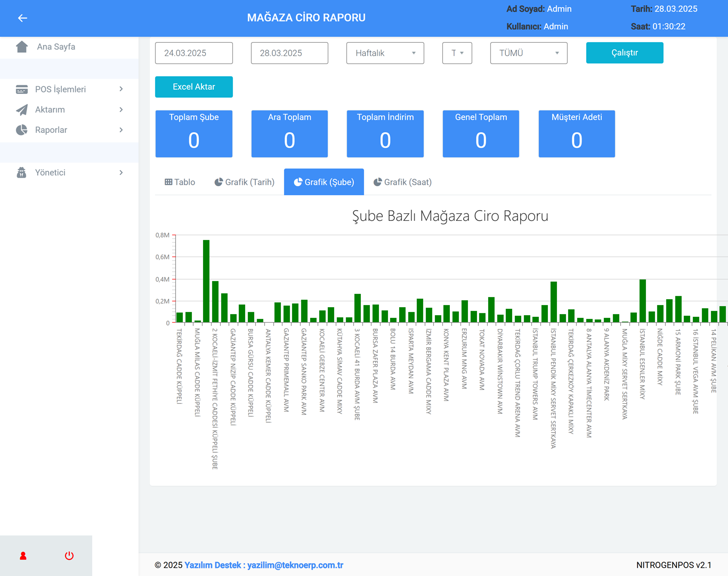Click the NİĞDE CADDE MİXY axis label
Viewport: 728px width, 576px height.
click(x=660, y=357)
